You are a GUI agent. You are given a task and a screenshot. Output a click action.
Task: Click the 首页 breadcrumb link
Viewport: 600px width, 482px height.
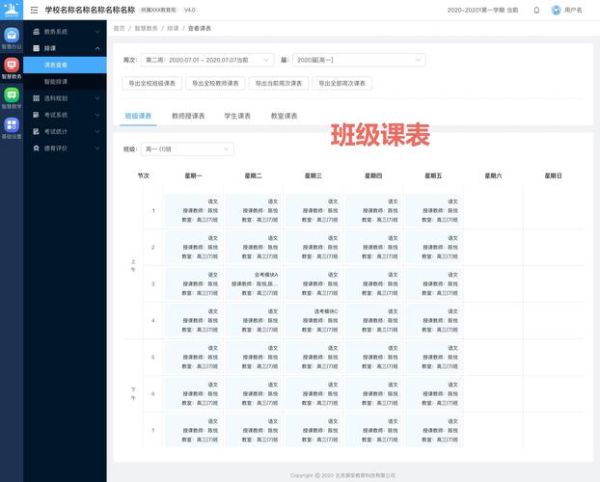coord(119,28)
